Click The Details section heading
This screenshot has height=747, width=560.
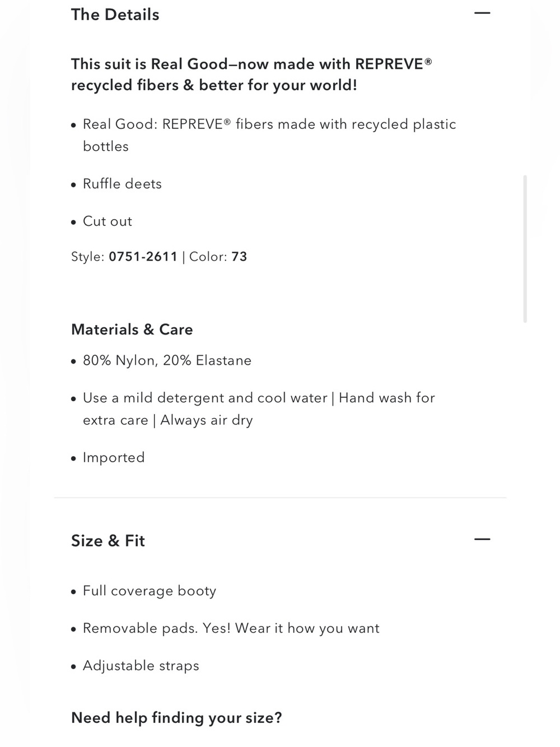(x=115, y=15)
